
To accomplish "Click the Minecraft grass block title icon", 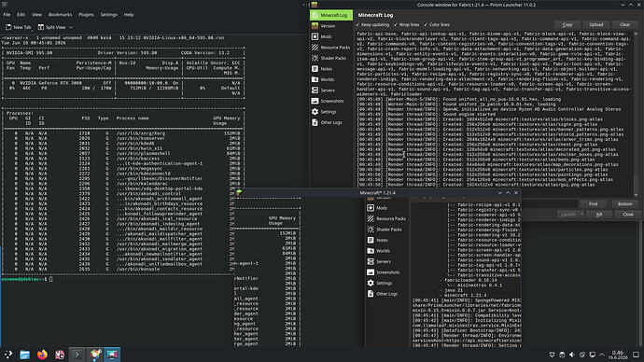I will (x=239, y=192).
